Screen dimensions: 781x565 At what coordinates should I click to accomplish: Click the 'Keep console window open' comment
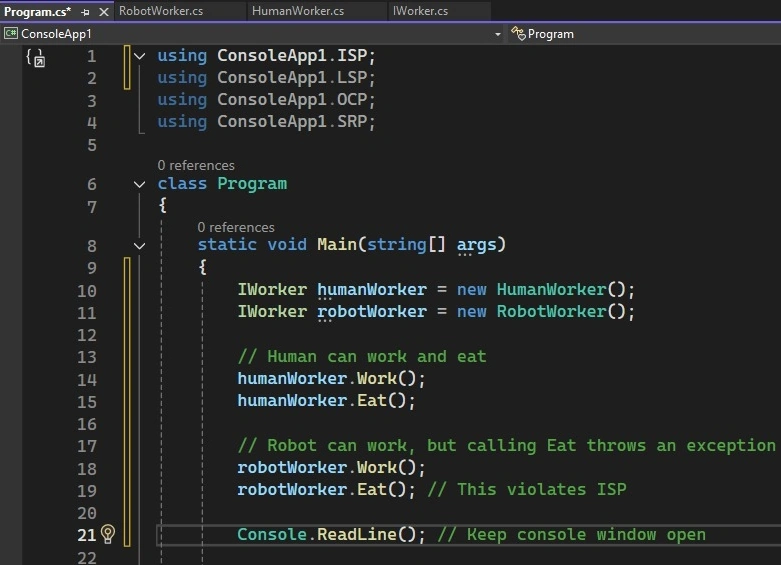(571, 535)
